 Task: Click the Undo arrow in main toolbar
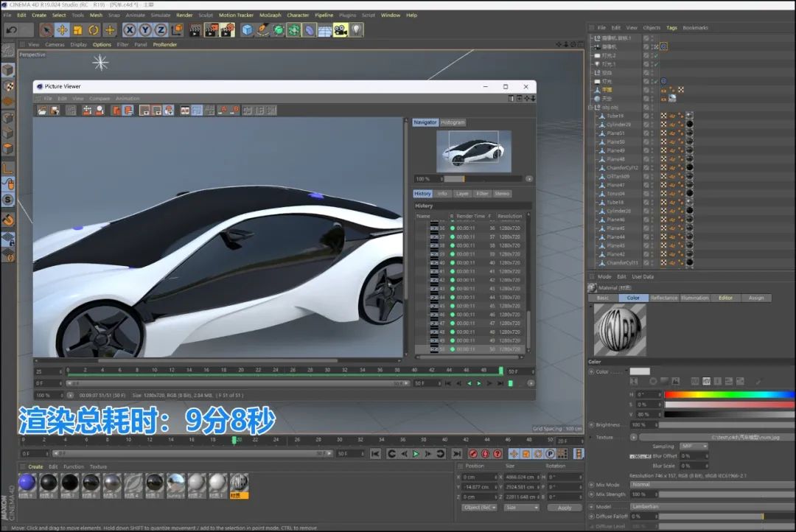(11, 30)
